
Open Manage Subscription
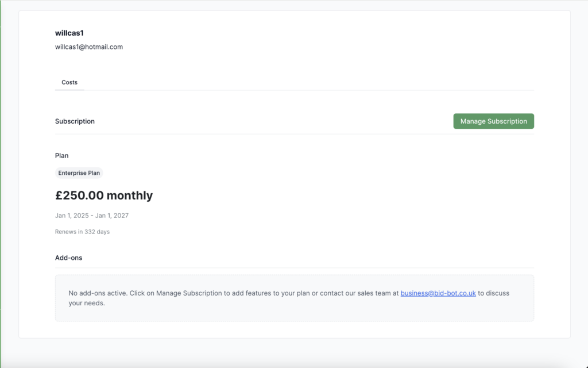click(x=493, y=121)
